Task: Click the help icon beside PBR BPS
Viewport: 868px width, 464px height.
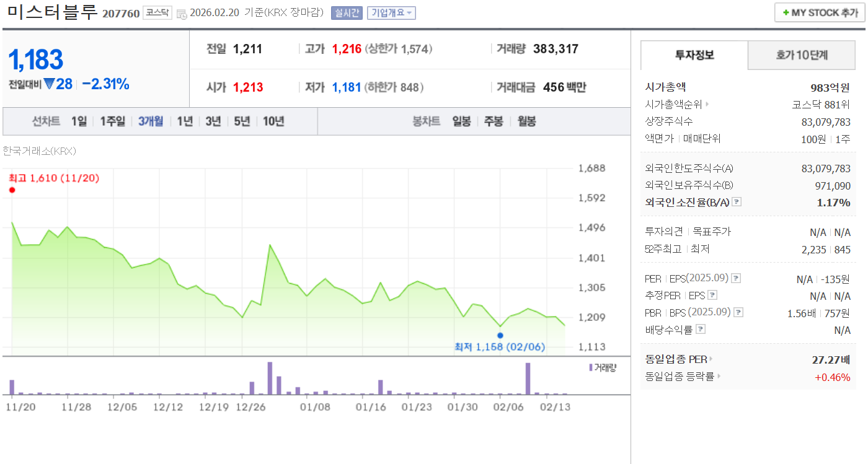Action: pyautogui.click(x=738, y=312)
